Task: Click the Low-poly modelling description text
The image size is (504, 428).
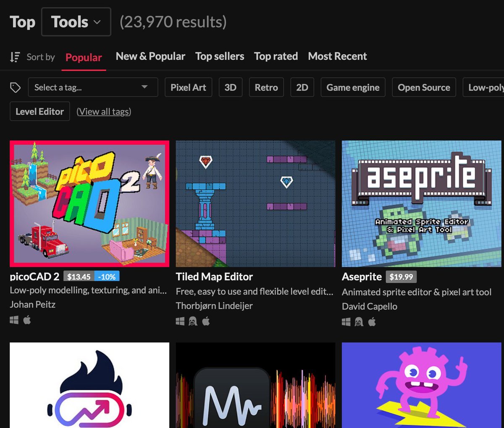Action: tap(88, 290)
